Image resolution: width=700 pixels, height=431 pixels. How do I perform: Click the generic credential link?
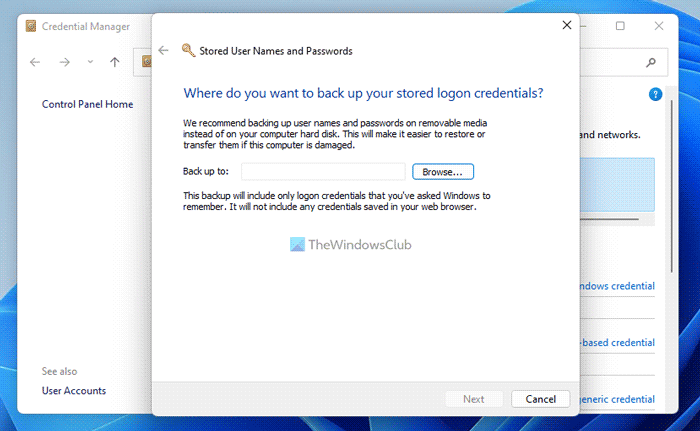[x=617, y=399]
